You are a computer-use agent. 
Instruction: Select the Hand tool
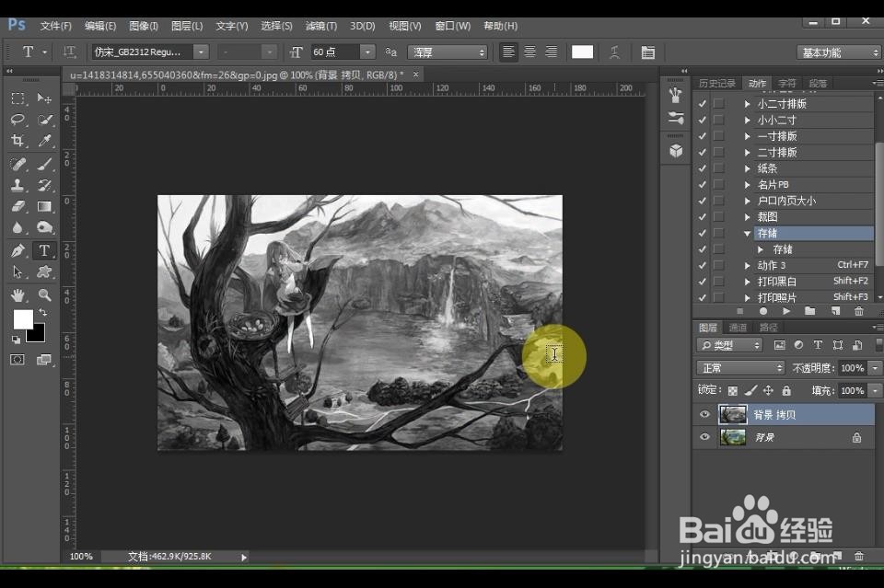coord(17,294)
